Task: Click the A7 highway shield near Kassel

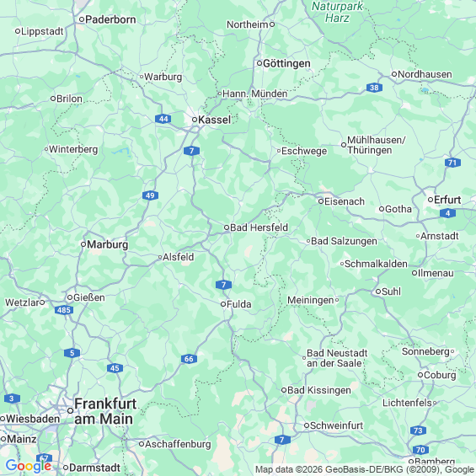Action: click(191, 151)
